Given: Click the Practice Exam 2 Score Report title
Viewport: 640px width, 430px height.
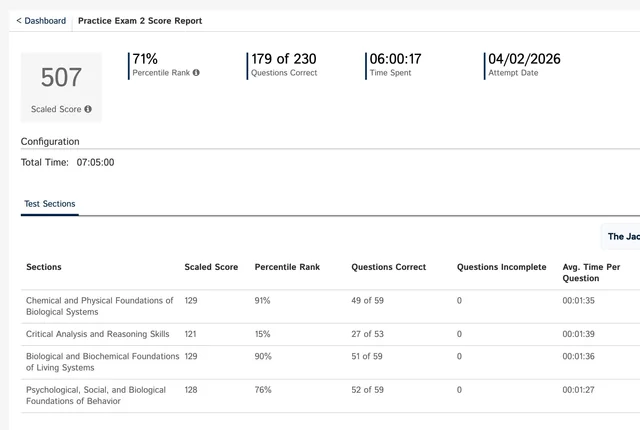Looking at the screenshot, I should point(139,20).
